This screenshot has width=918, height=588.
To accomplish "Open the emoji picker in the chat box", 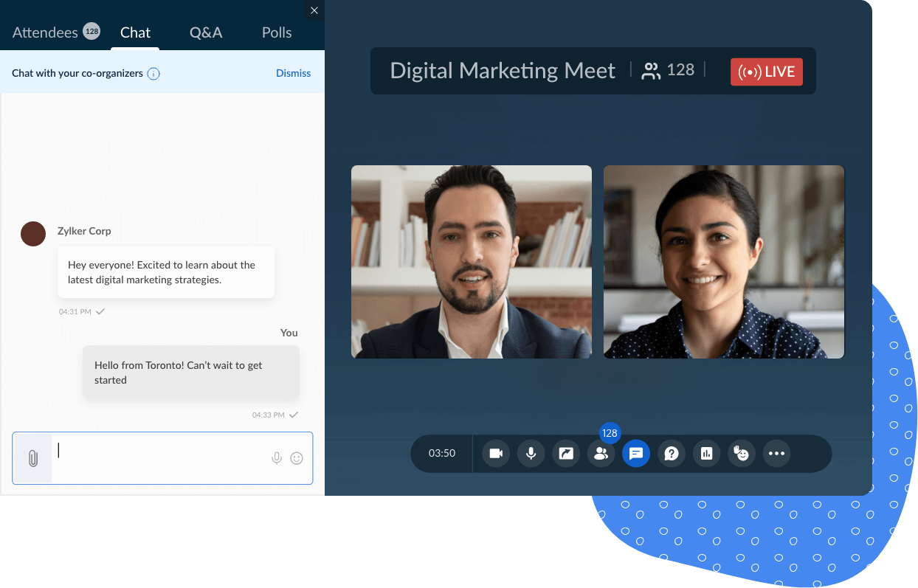I will (297, 458).
